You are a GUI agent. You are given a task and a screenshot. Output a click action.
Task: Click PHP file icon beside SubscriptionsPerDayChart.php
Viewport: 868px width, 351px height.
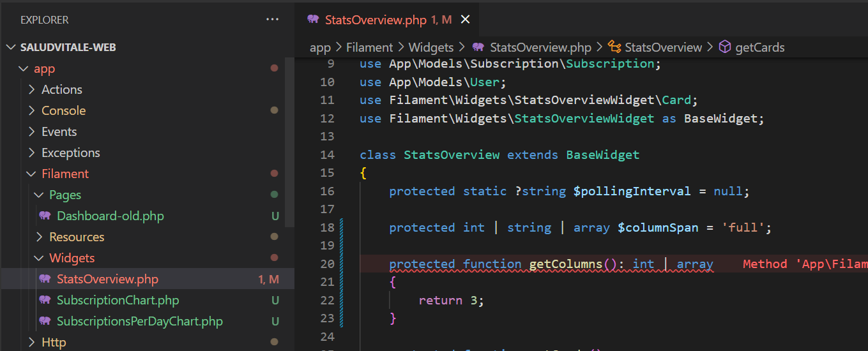[x=45, y=321]
